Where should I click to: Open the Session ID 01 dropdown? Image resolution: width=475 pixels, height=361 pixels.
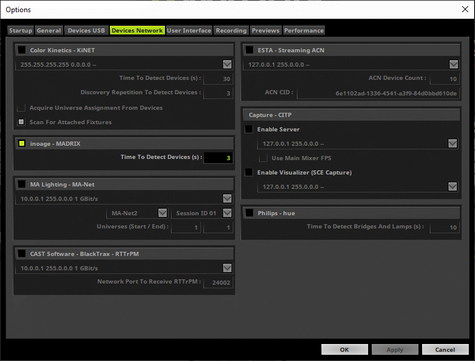coord(227,213)
